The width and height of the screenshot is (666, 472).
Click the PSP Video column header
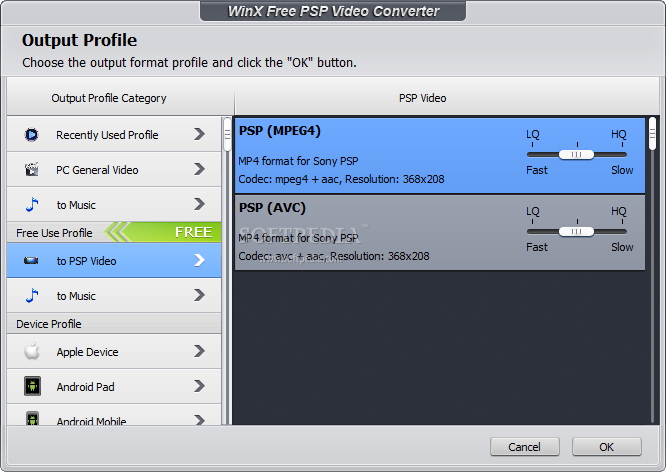(x=423, y=98)
